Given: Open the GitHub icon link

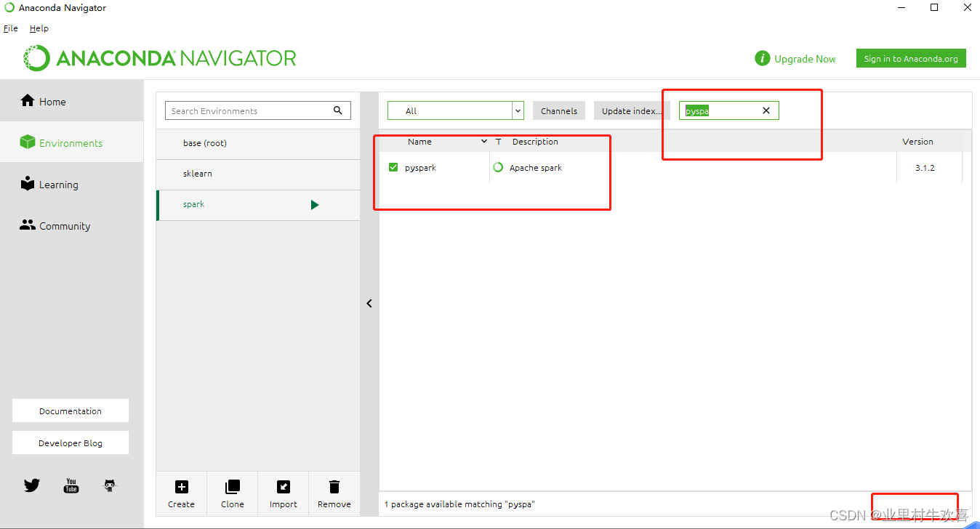Looking at the screenshot, I should [x=110, y=485].
